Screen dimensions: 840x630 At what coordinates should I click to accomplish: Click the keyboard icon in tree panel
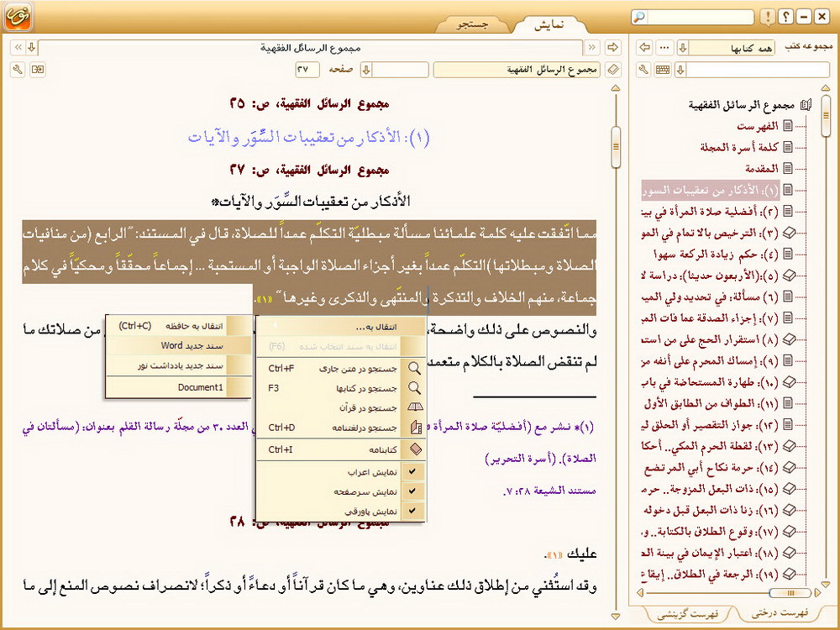click(663, 70)
